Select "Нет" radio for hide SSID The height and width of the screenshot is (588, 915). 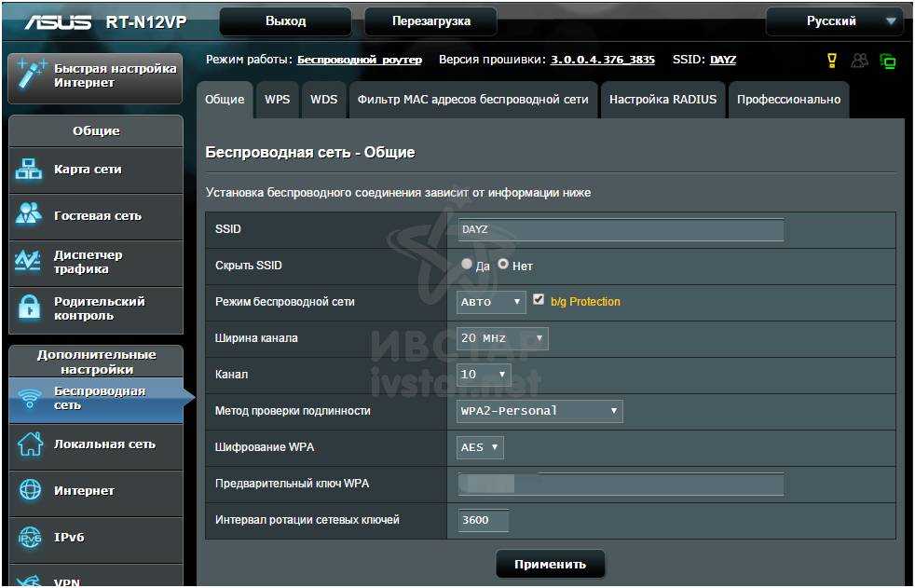pos(503,265)
